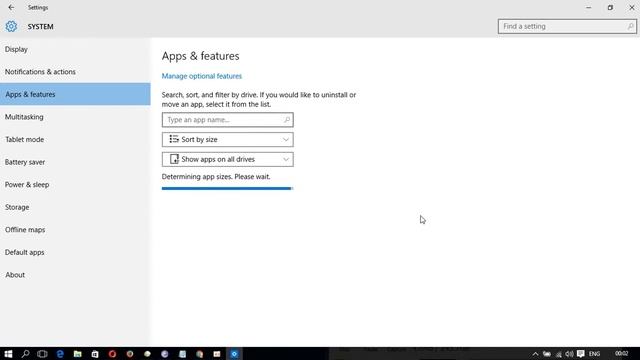Expand the Sort by size dropdown

227,140
